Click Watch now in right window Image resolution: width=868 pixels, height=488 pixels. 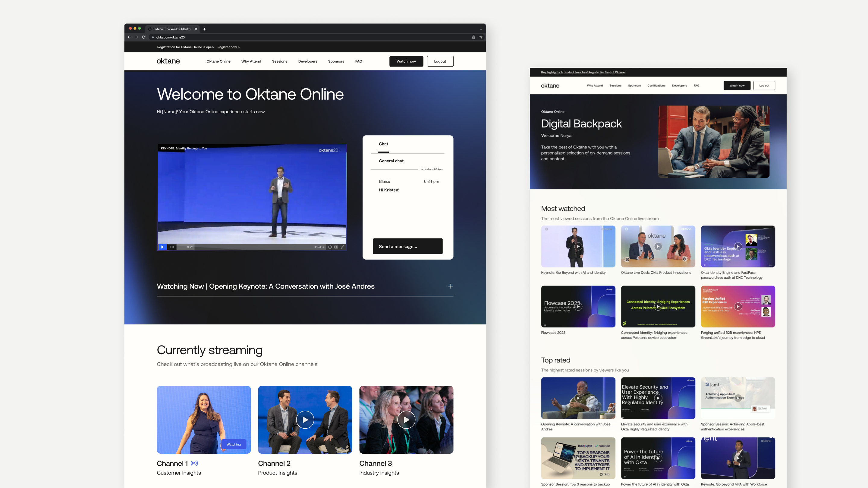pyautogui.click(x=737, y=86)
